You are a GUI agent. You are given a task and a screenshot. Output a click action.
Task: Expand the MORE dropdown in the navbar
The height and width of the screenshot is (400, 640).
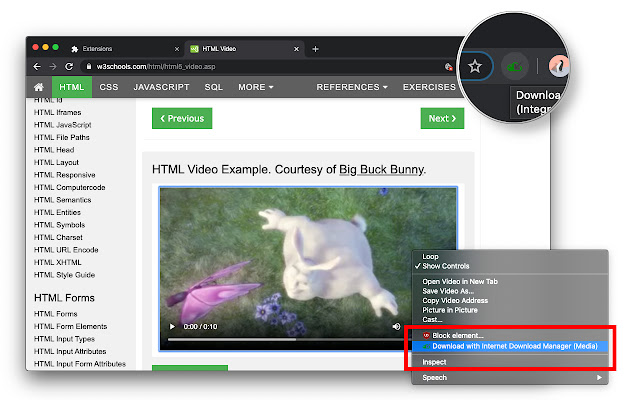[x=255, y=87]
